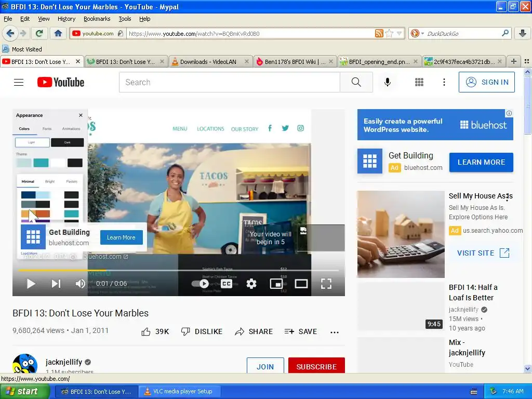Bookmark this page with the star icon

(389, 33)
